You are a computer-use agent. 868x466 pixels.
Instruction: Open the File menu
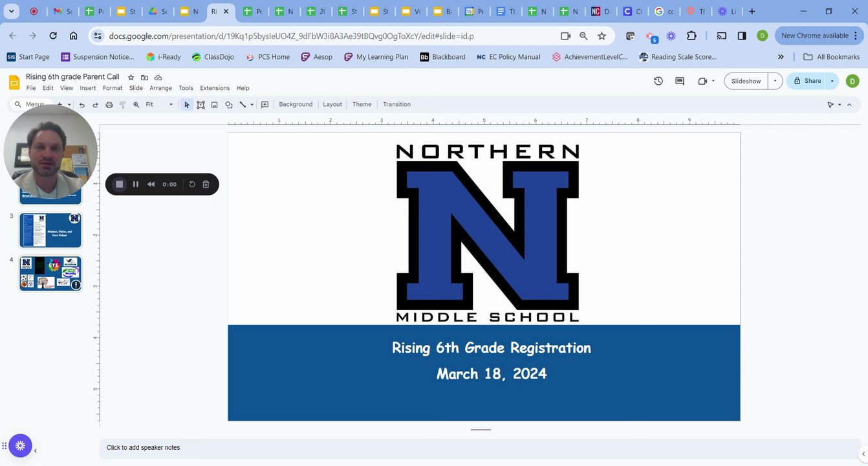point(31,88)
